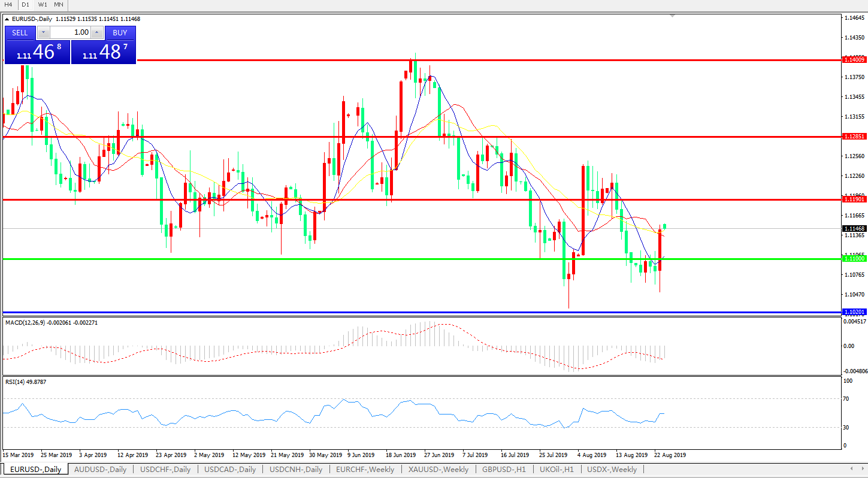Select the blue 1.10201 support line label
This screenshot has width=868, height=478.
[854, 312]
